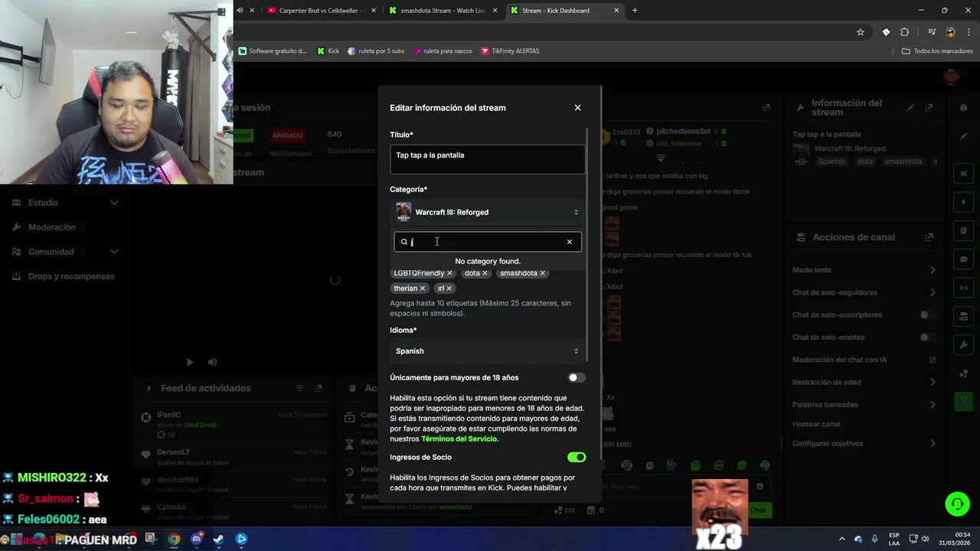This screenshot has height=551, width=980.
Task: Filter the Feed de actividades
Action: click(299, 389)
